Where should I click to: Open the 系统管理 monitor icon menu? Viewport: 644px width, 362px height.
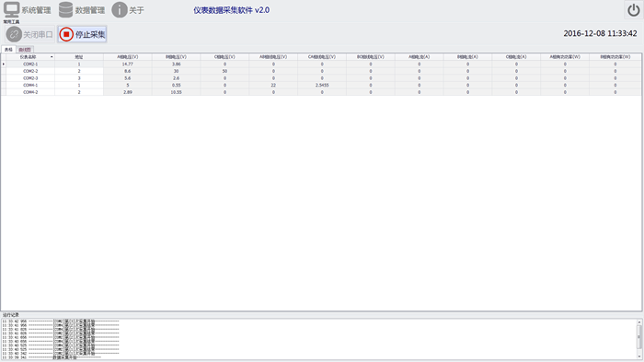point(11,9)
